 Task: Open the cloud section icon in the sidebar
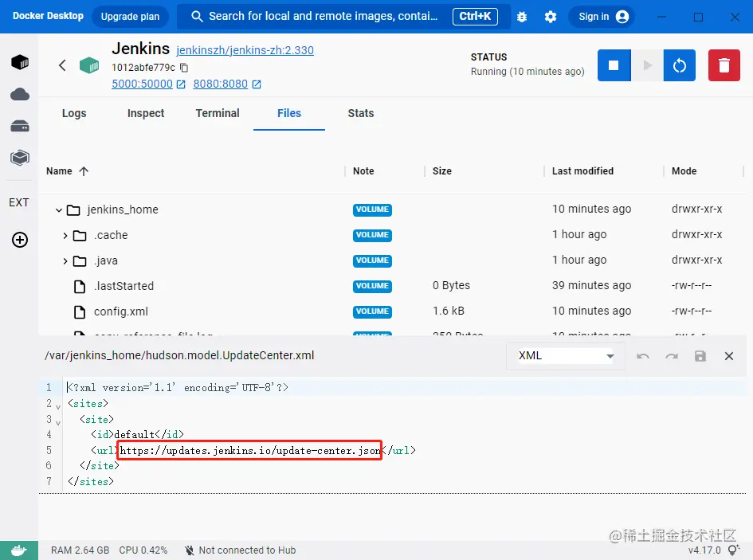(x=20, y=94)
